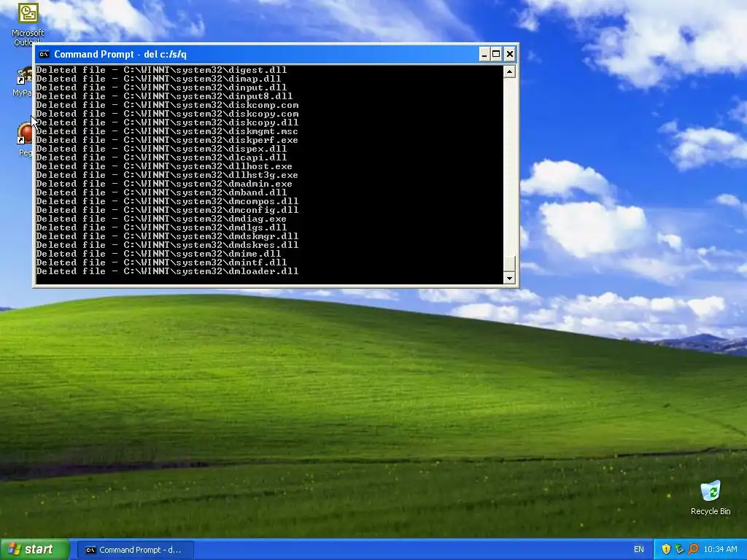Image resolution: width=747 pixels, height=560 pixels.
Task: Select the Command Prompt taskbar button
Action: click(135, 550)
